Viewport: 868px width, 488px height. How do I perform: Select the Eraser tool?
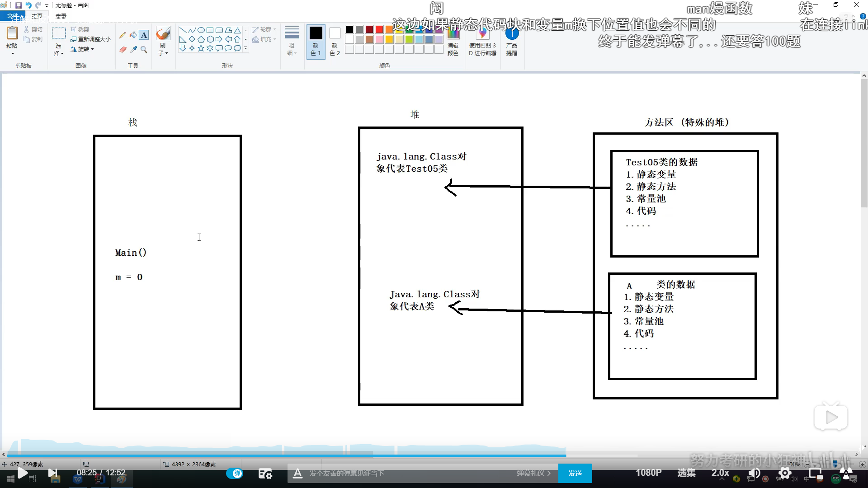click(x=123, y=49)
